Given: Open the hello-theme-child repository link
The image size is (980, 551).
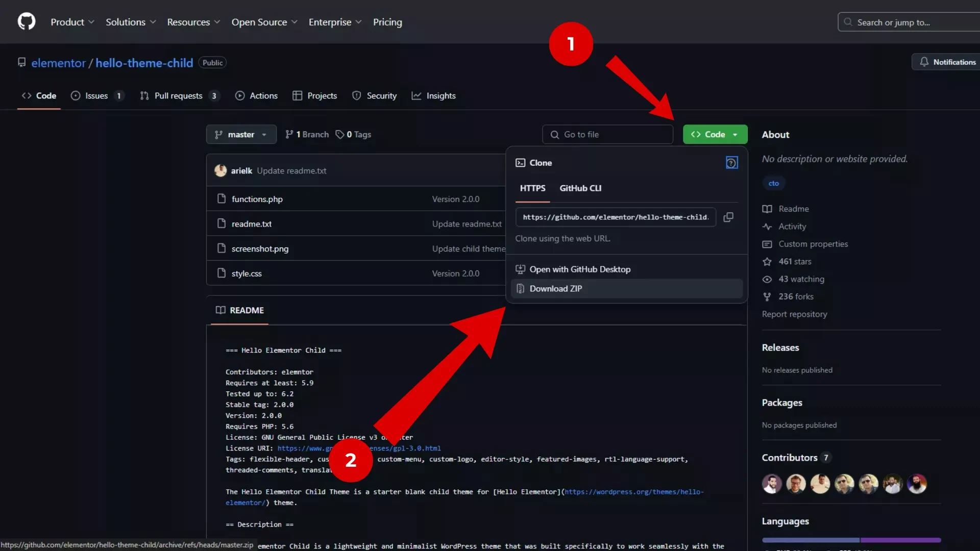Looking at the screenshot, I should (x=144, y=63).
